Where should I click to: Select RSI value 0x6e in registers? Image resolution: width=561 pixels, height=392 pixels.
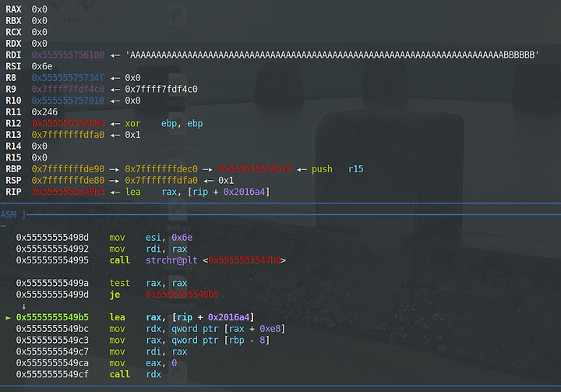(x=42, y=66)
